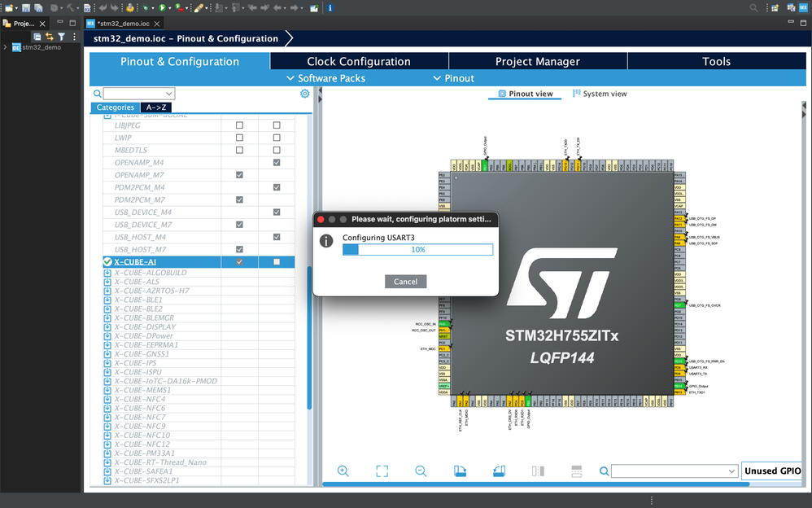Image resolution: width=812 pixels, height=508 pixels.
Task: Click the ticked checkbox in the X-CUBE-AI row
Action: (x=239, y=262)
